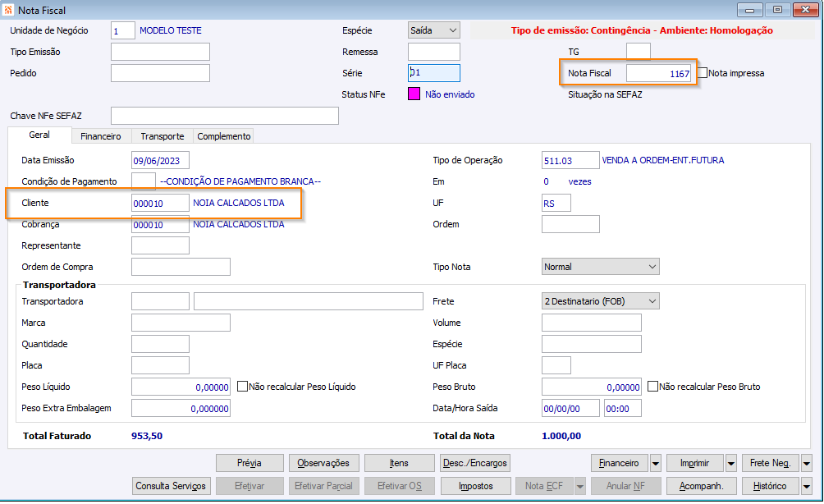Click the Nota Fiscal app icon in title bar

coord(9,10)
